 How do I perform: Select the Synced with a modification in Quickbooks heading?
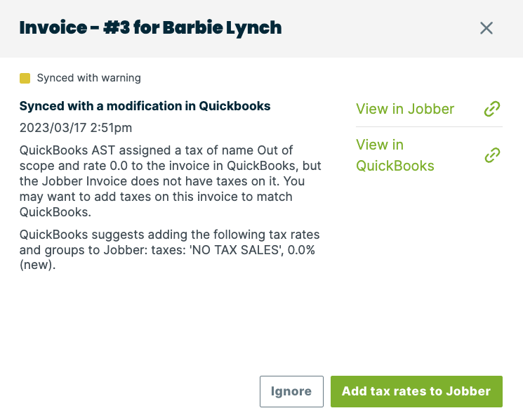(145, 106)
